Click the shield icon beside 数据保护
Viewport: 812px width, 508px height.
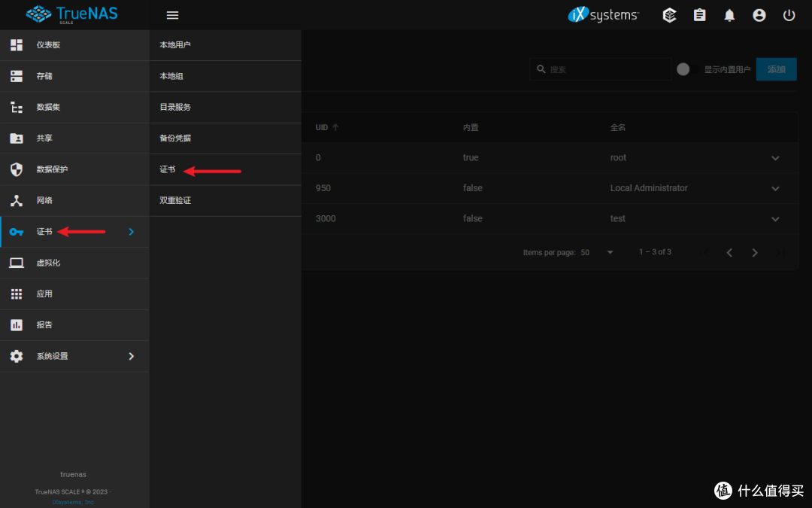(x=17, y=169)
